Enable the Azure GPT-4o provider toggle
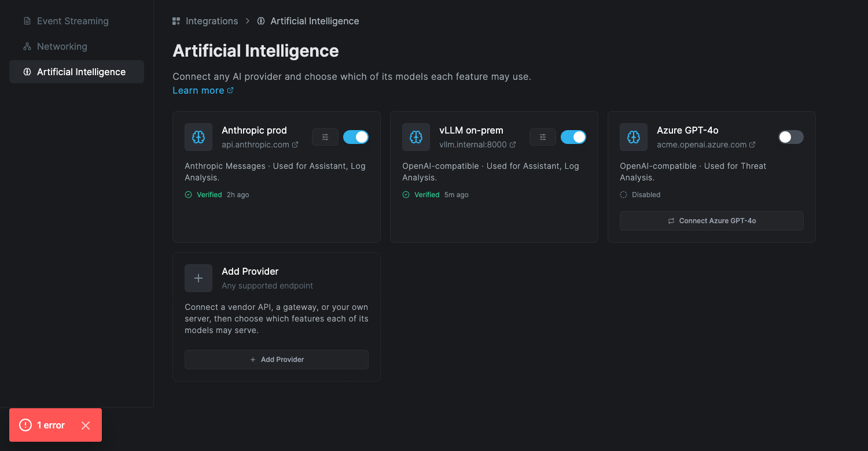The height and width of the screenshot is (451, 868). pyautogui.click(x=791, y=137)
